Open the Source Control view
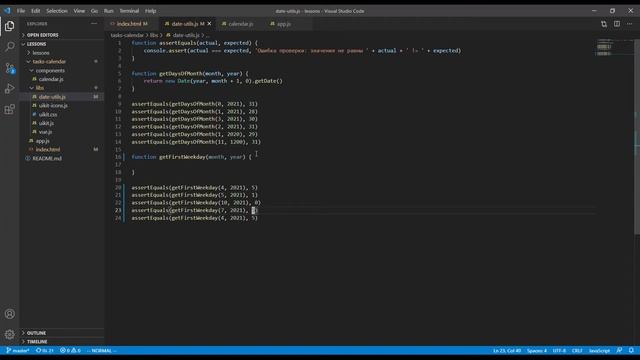Viewport: 640px width, 360px height. click(x=9, y=68)
